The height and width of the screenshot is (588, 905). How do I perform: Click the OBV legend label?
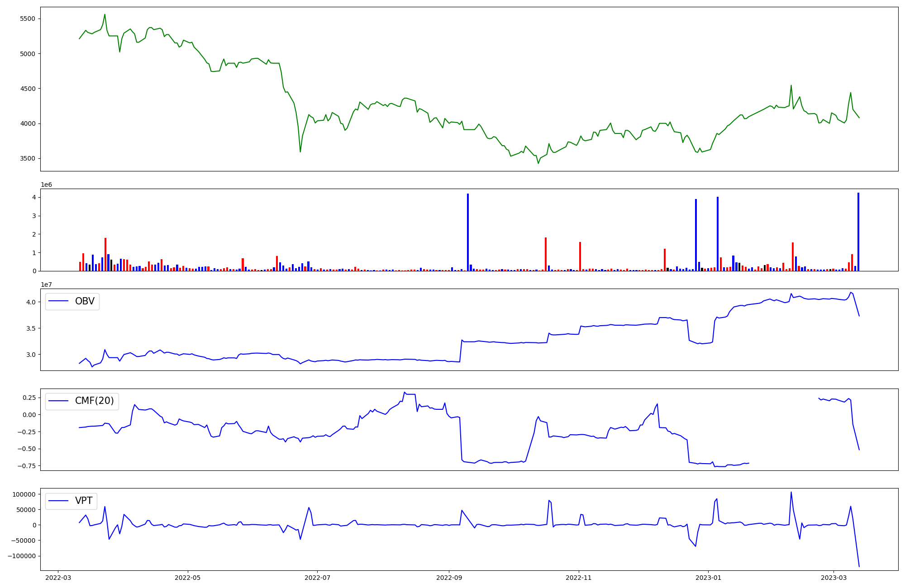point(85,301)
